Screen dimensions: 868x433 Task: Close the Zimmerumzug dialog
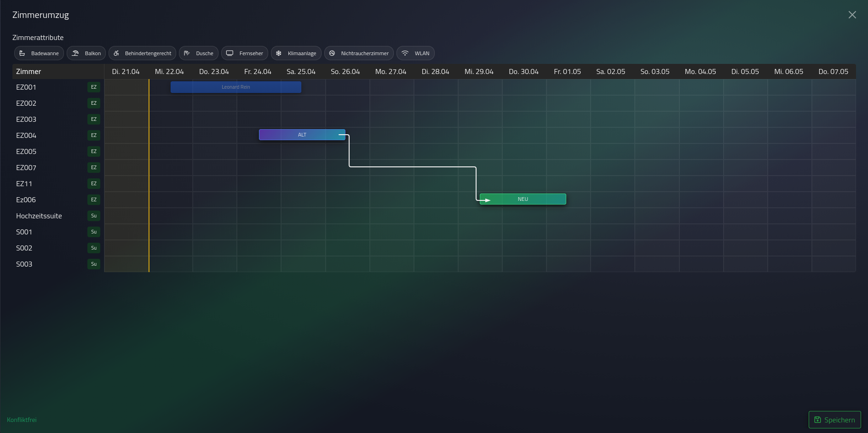tap(852, 15)
